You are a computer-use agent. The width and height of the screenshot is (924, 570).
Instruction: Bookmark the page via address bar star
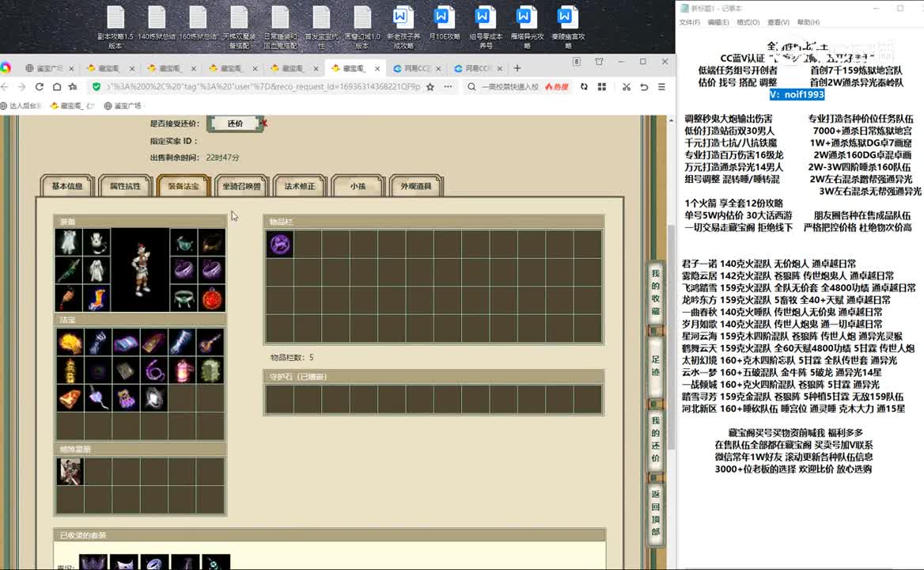430,86
